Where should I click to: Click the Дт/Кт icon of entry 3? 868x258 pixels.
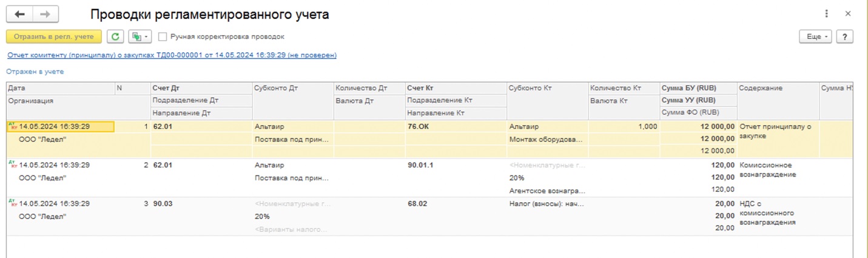click(12, 203)
